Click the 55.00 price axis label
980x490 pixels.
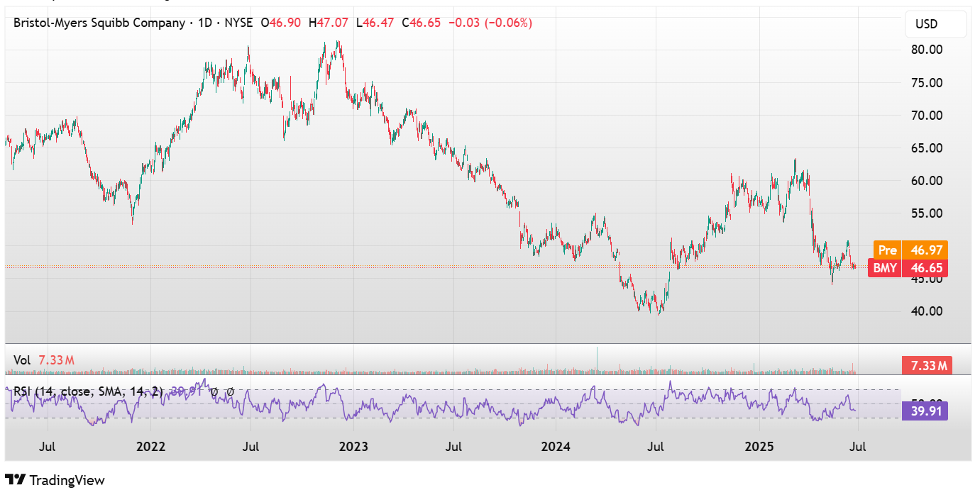click(927, 213)
